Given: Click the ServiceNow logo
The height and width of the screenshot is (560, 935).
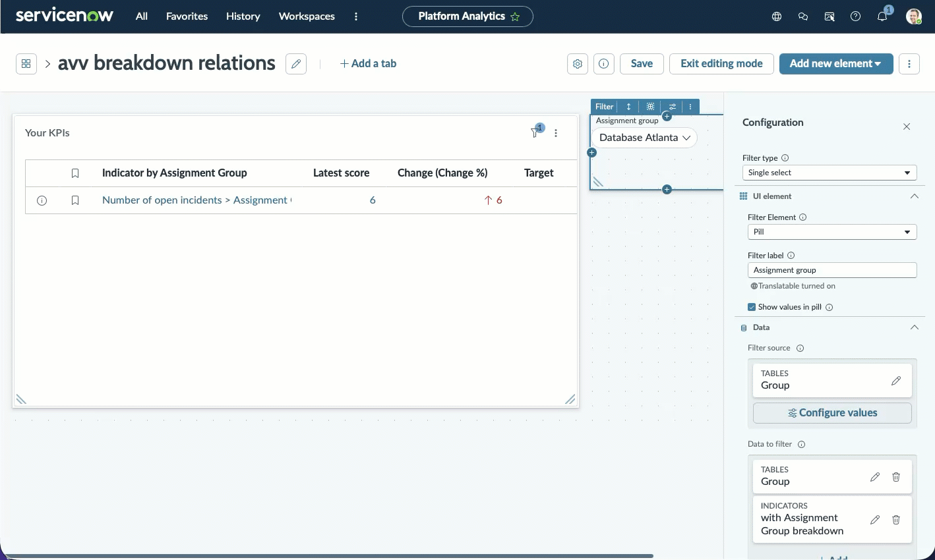Looking at the screenshot, I should tap(64, 16).
